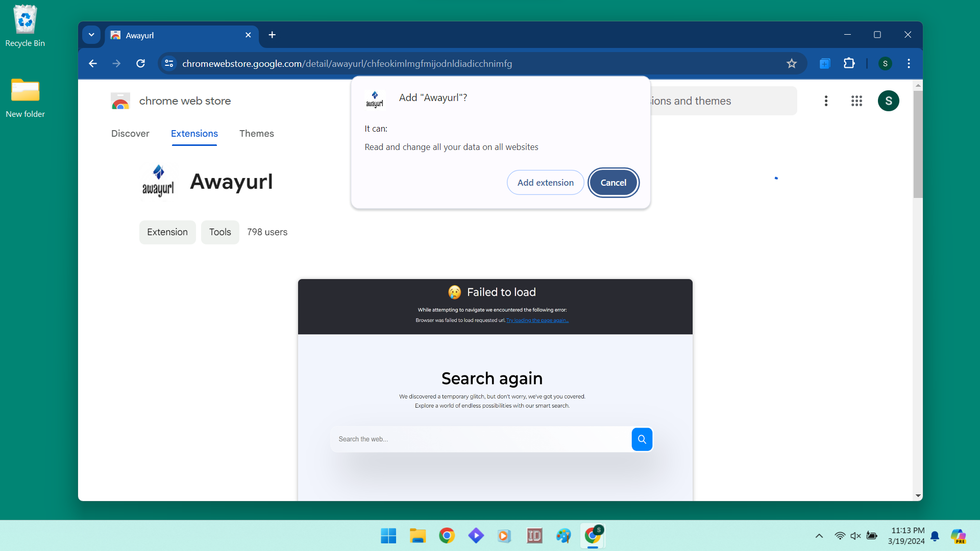The image size is (980, 551).
Task: View site information icon in address bar
Action: (169, 63)
